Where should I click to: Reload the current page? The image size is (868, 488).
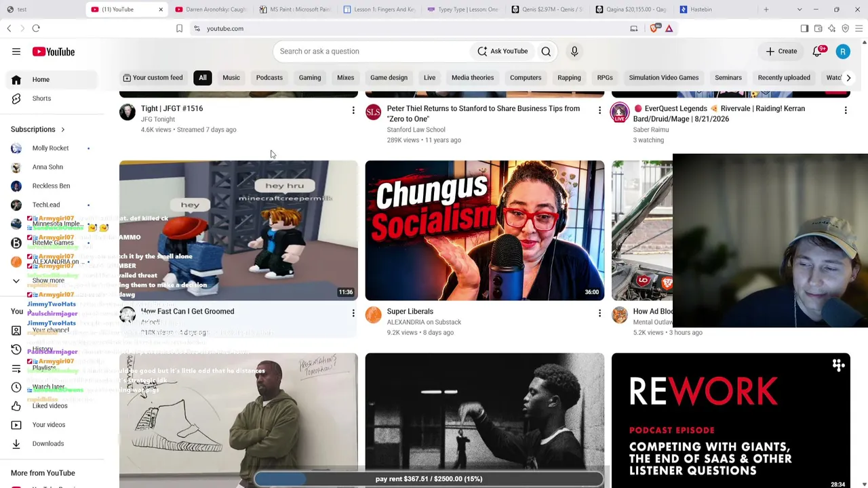tap(36, 28)
